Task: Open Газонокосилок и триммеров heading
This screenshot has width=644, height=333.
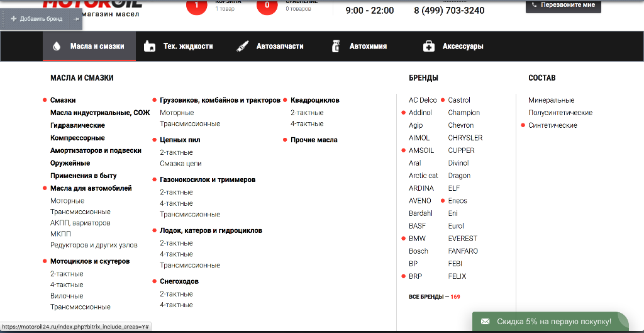Action: coord(208,180)
